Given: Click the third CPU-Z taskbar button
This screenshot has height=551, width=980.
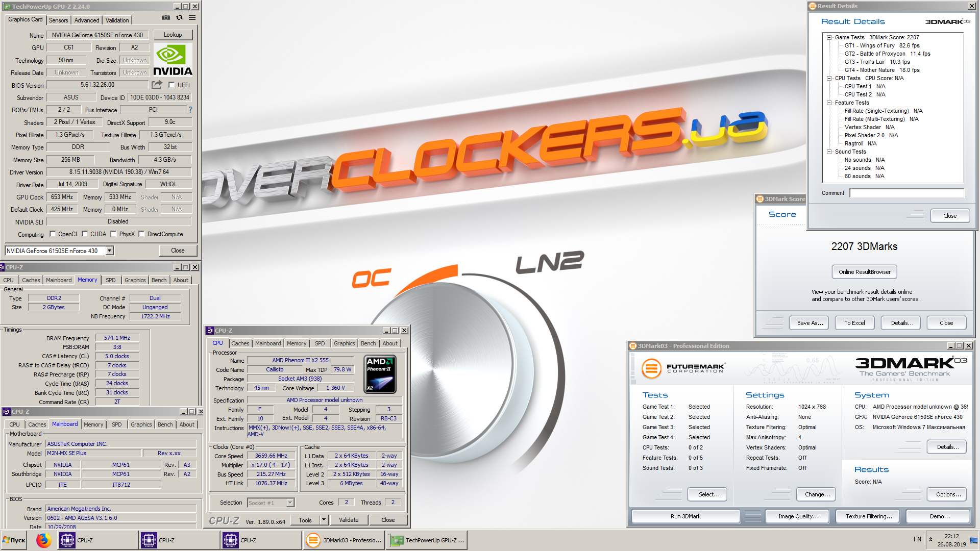Looking at the screenshot, I should (260, 540).
